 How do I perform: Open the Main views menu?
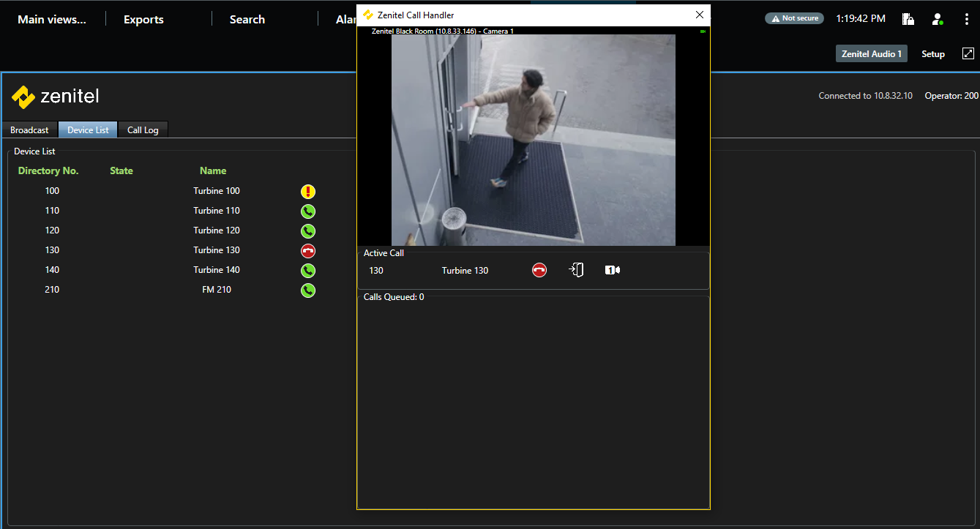(x=52, y=20)
